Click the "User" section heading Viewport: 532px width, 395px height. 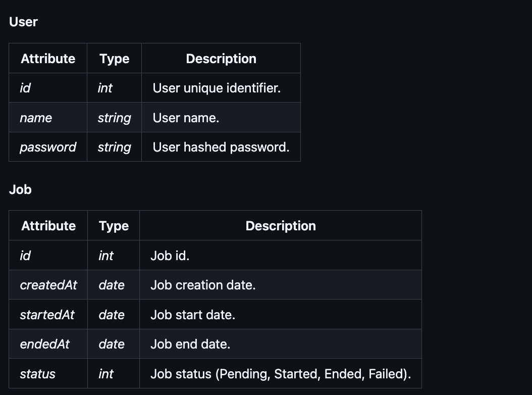(23, 22)
